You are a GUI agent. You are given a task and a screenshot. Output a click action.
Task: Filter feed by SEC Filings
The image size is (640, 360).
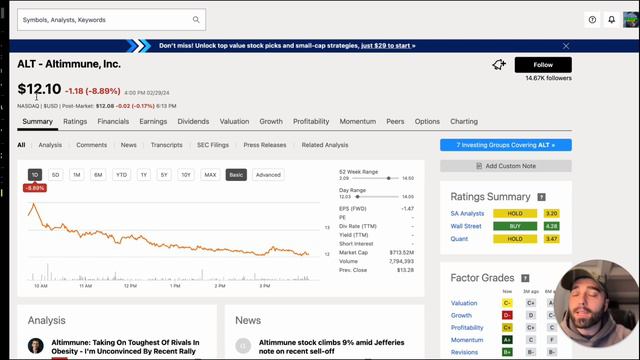pos(213,145)
